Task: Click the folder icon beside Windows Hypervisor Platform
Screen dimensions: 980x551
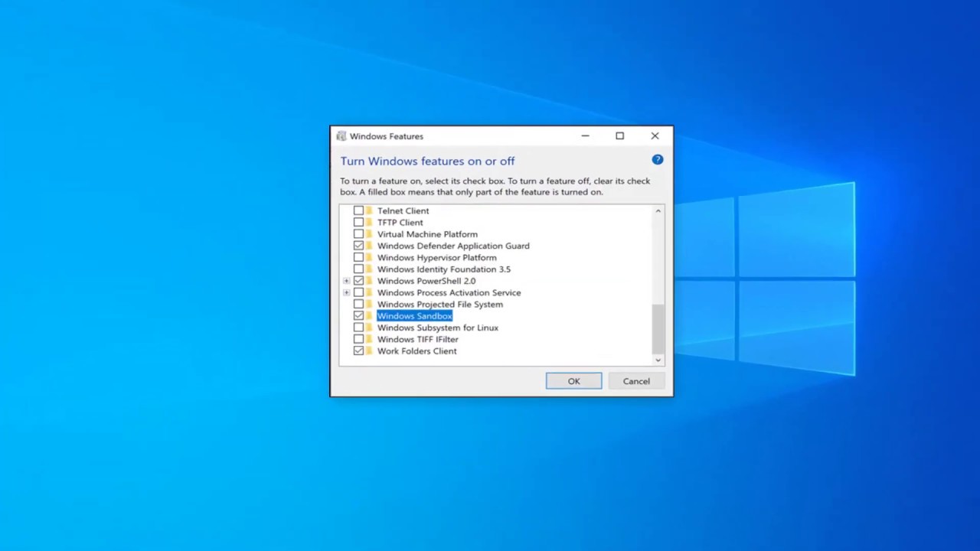Action: tap(369, 258)
